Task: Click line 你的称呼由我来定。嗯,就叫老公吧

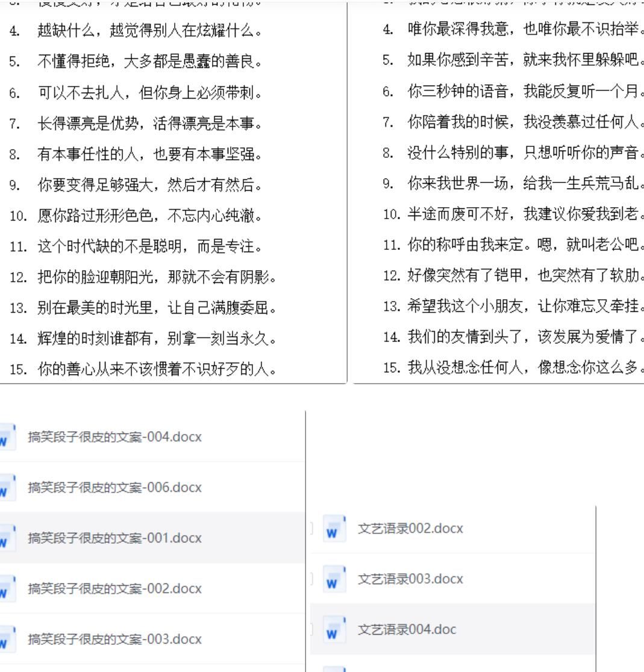Action: (526, 244)
